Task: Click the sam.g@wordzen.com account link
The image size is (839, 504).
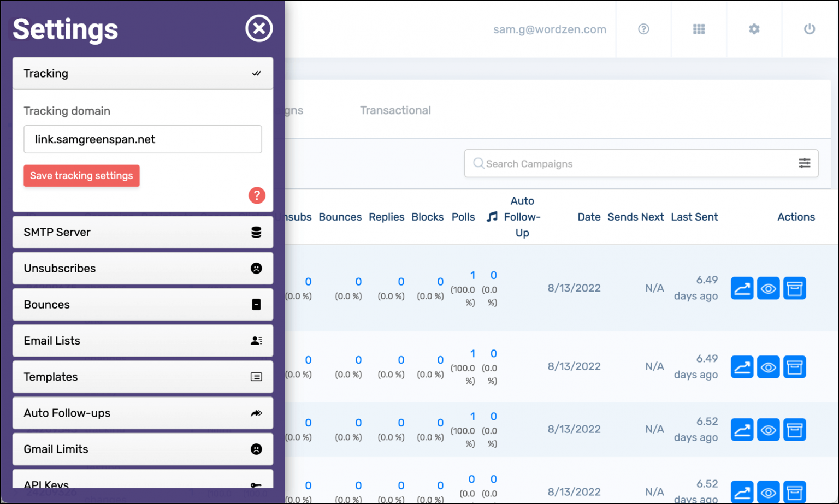Action: click(550, 29)
